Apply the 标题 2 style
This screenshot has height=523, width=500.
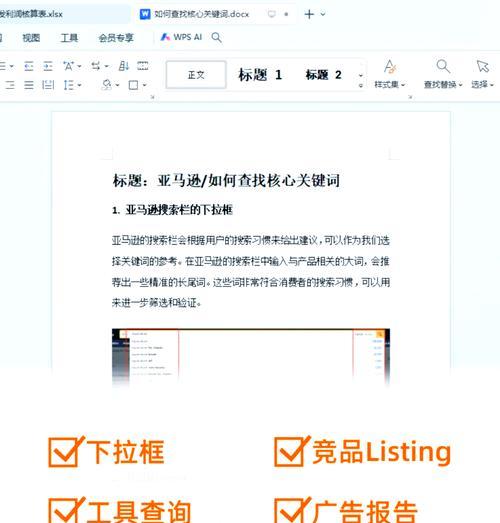(x=323, y=75)
